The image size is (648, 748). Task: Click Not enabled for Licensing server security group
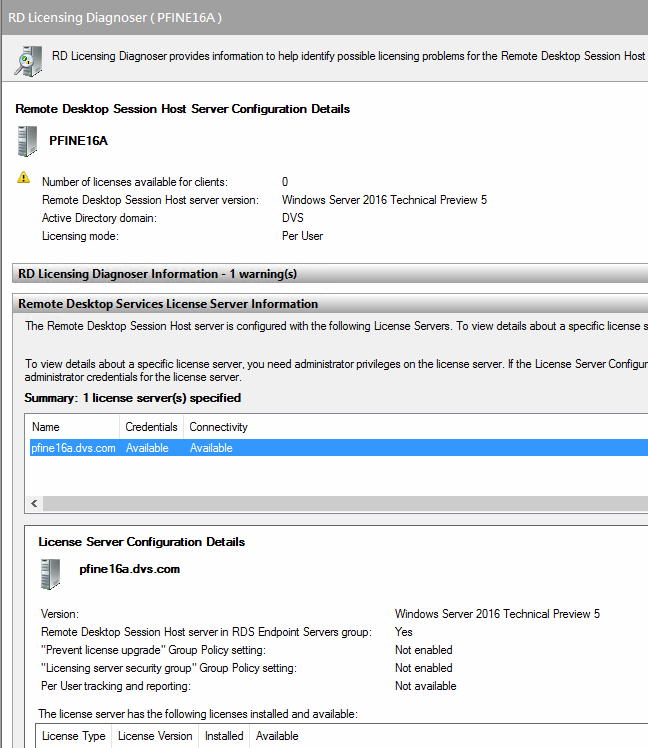423,668
